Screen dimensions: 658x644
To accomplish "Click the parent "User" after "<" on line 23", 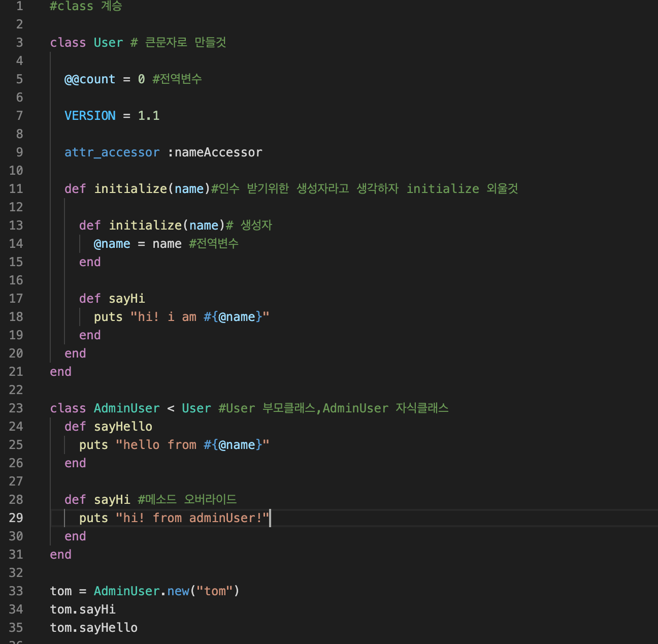I will coord(196,408).
